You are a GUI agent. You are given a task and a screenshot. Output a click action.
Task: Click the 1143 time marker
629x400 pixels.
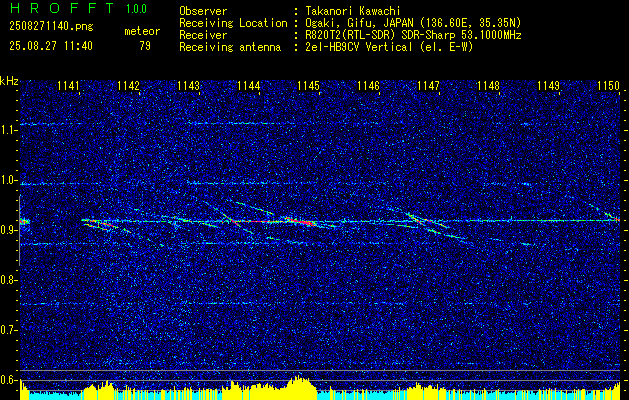189,85
